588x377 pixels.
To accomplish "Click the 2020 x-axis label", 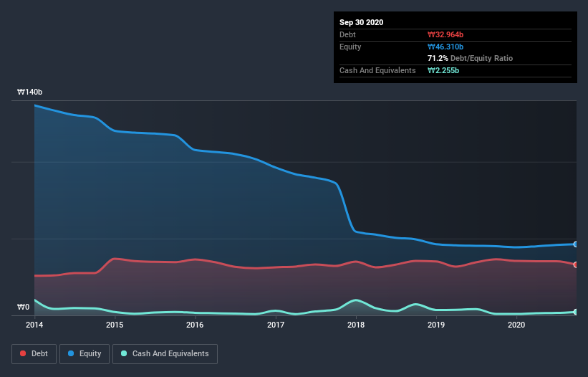I will (x=516, y=325).
